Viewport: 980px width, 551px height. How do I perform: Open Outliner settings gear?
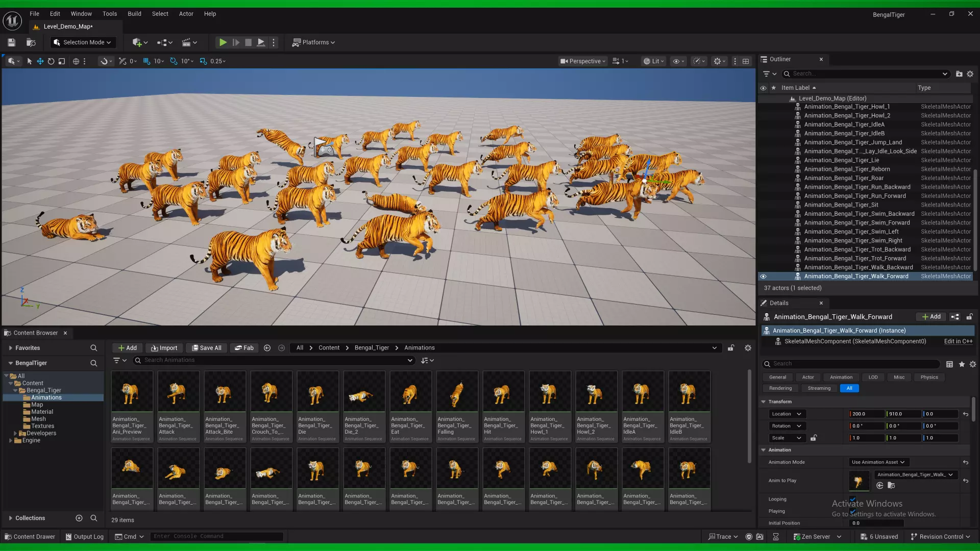tap(970, 74)
